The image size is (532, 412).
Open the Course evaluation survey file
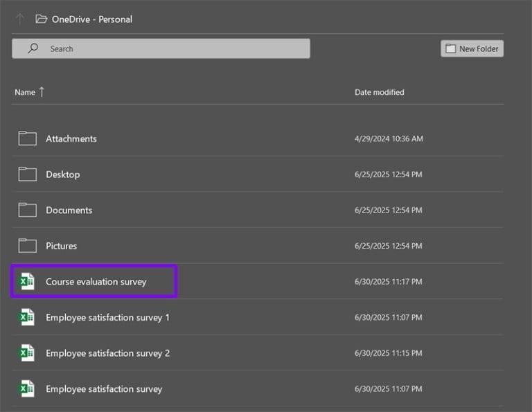96,282
